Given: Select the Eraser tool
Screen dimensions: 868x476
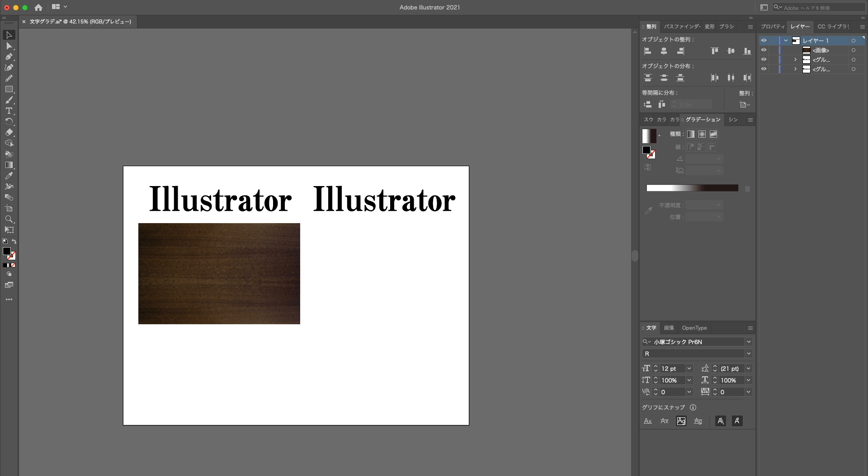Looking at the screenshot, I should tap(9, 133).
